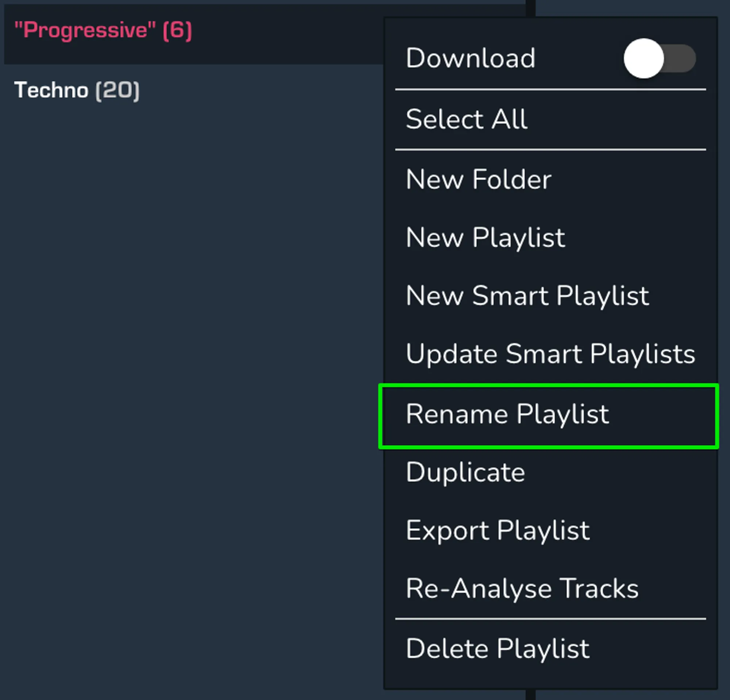
Task: Select Update Smart Playlists
Action: pyautogui.click(x=550, y=354)
